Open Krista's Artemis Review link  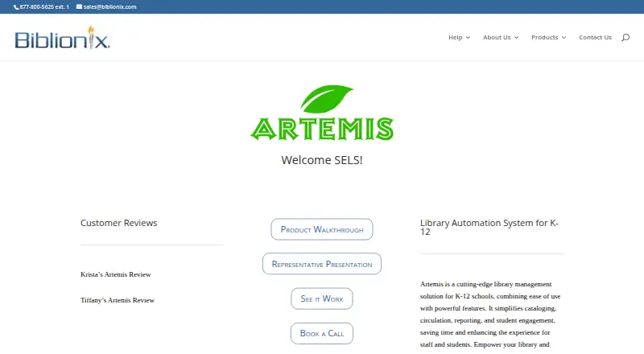click(115, 274)
